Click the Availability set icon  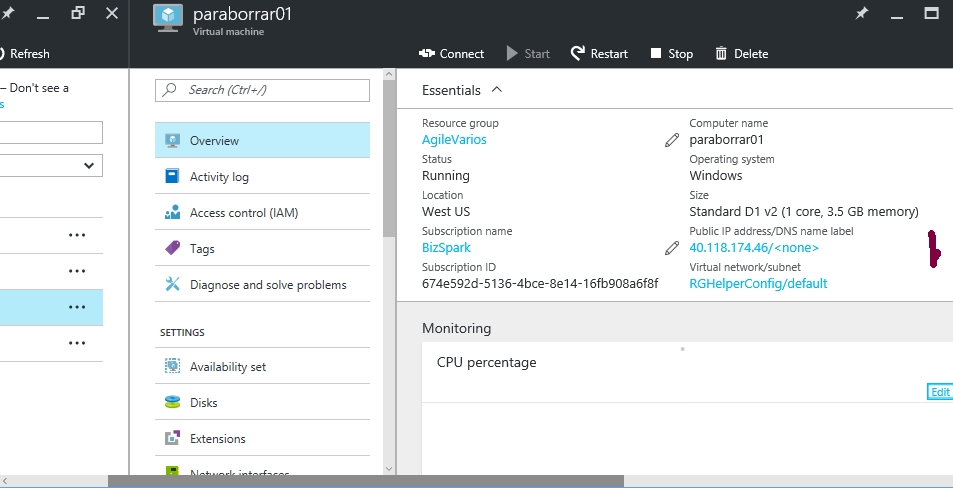[173, 365]
